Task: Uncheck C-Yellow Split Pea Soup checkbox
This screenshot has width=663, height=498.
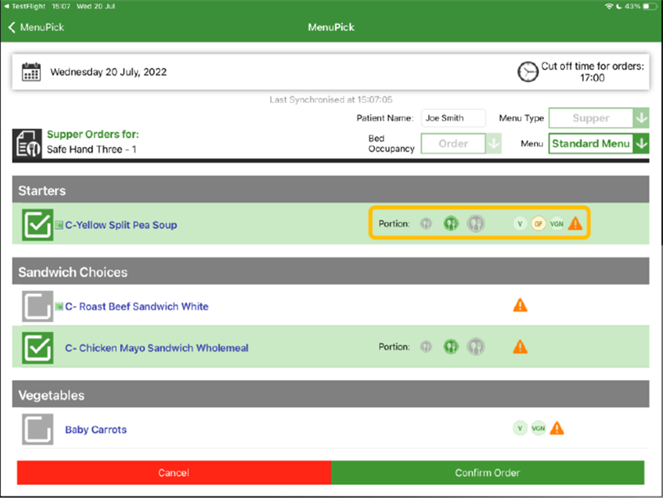Action: pos(38,225)
